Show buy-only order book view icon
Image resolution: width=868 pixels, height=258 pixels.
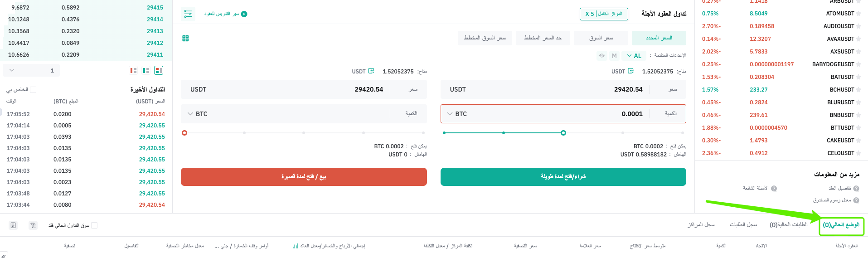(x=146, y=70)
